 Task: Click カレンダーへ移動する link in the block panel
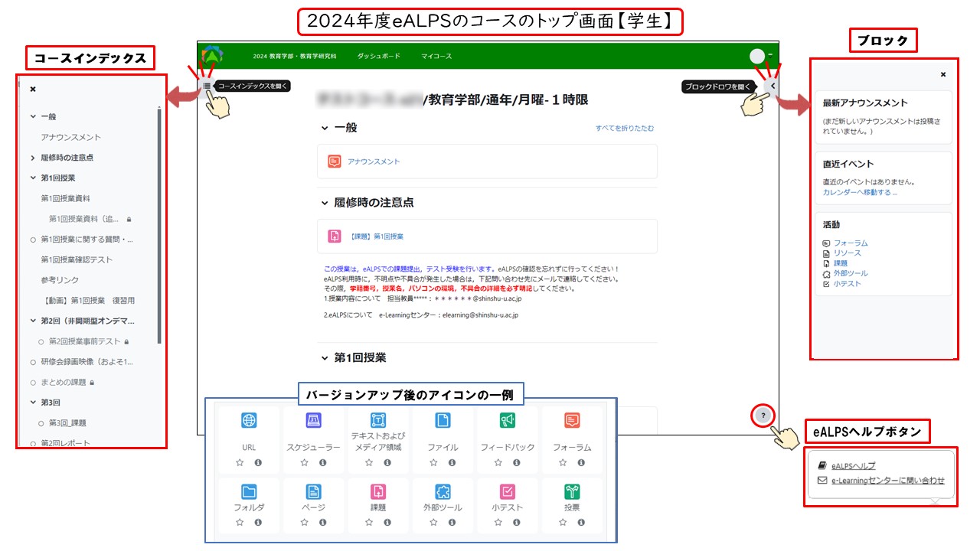pos(860,192)
